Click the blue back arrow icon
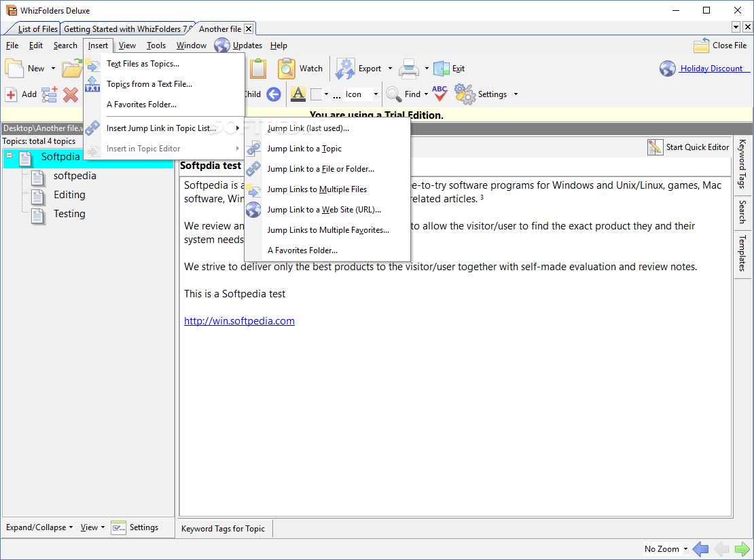The width and height of the screenshot is (754, 560). [274, 94]
